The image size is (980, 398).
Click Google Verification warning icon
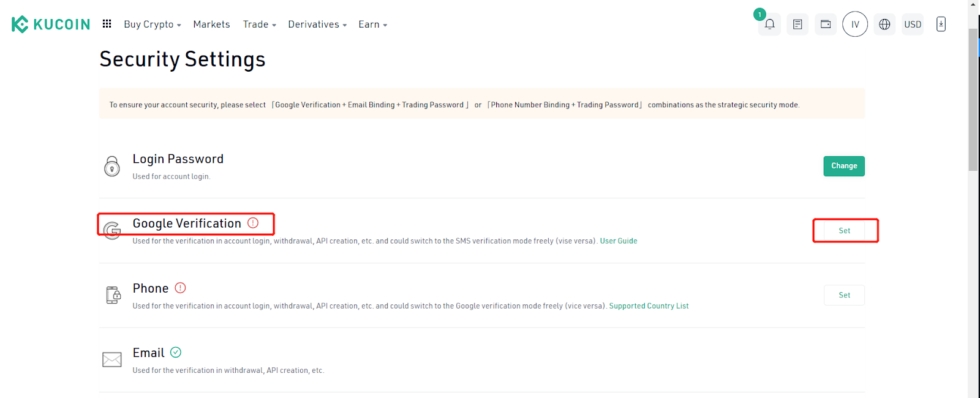(253, 223)
